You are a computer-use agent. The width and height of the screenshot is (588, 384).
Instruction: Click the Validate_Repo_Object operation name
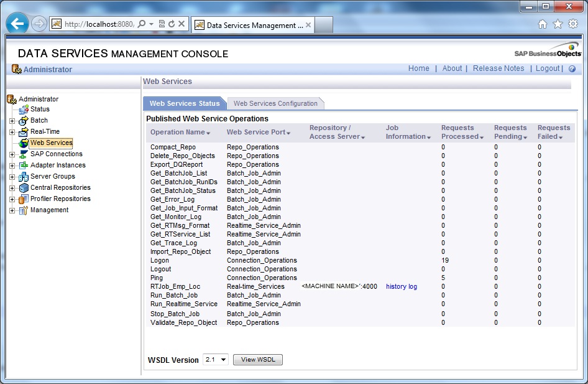184,323
